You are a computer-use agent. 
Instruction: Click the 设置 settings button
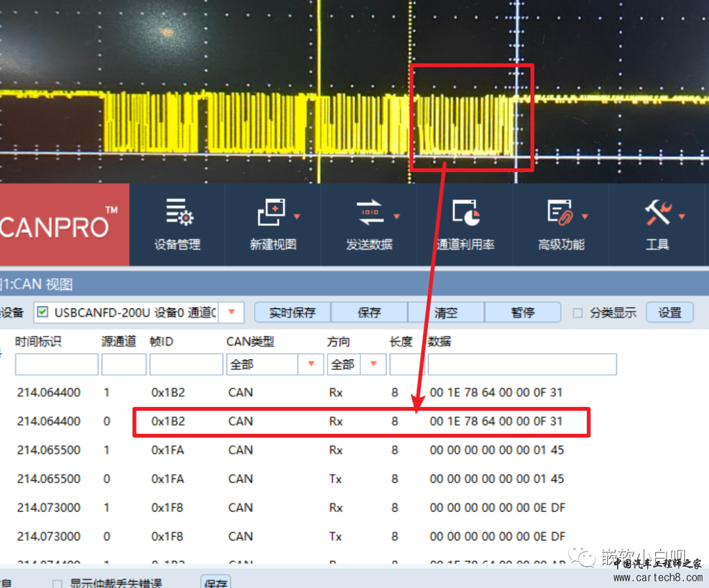(670, 312)
